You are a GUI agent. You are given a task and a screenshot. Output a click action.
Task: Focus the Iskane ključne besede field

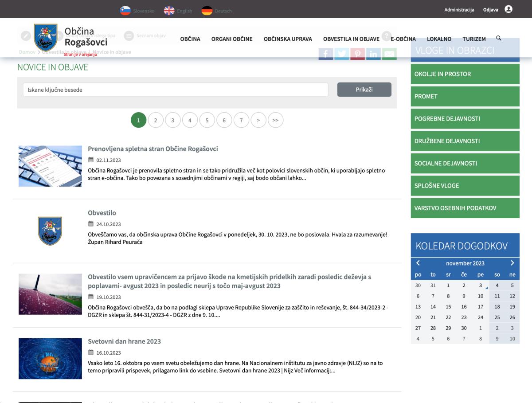click(176, 90)
